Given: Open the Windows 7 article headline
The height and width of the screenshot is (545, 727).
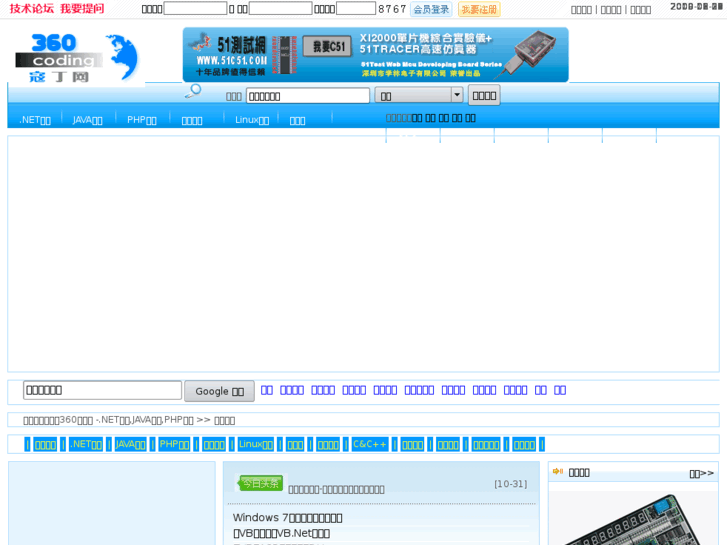Looking at the screenshot, I should [287, 518].
